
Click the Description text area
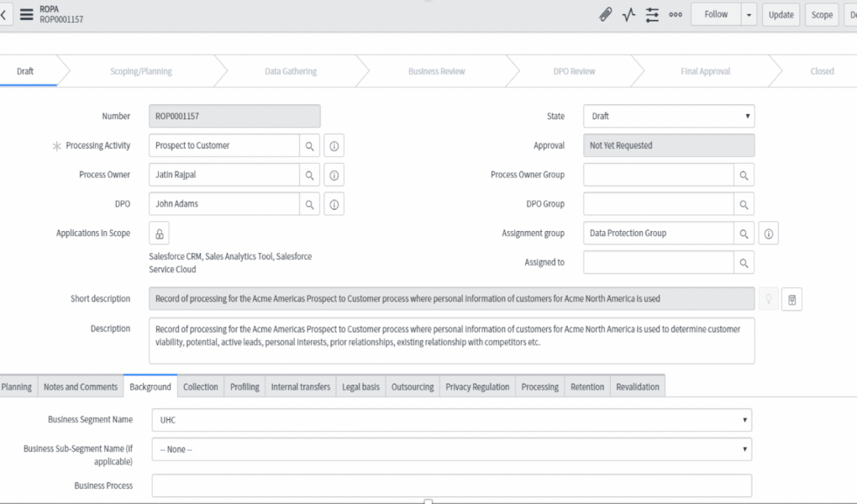point(452,340)
